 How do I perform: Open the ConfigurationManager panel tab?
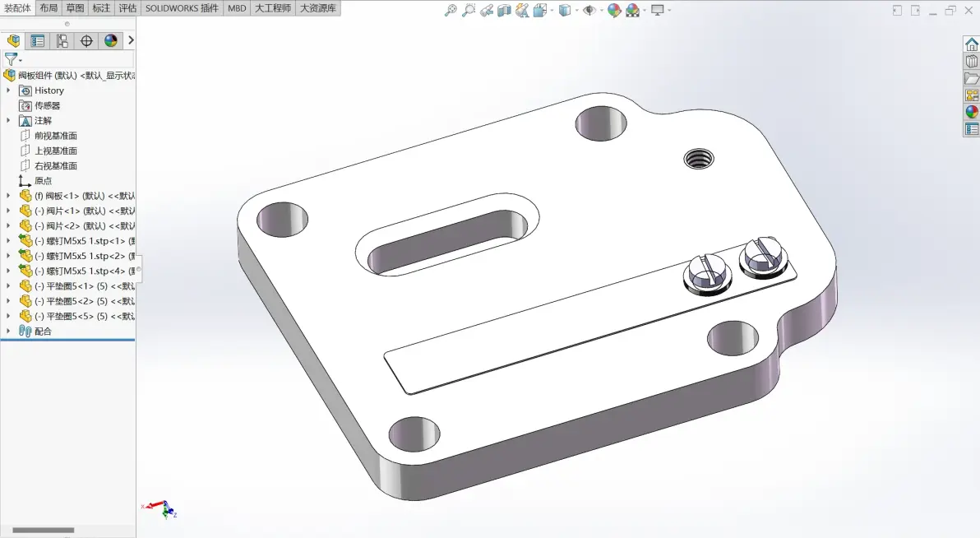tap(62, 41)
